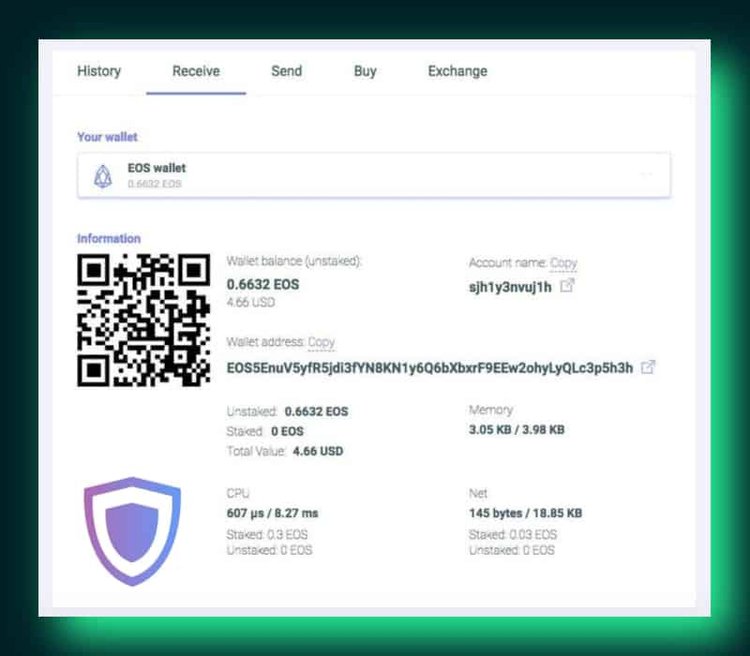Image resolution: width=750 pixels, height=656 pixels.
Task: Go to the Buy tab
Action: coord(365,71)
